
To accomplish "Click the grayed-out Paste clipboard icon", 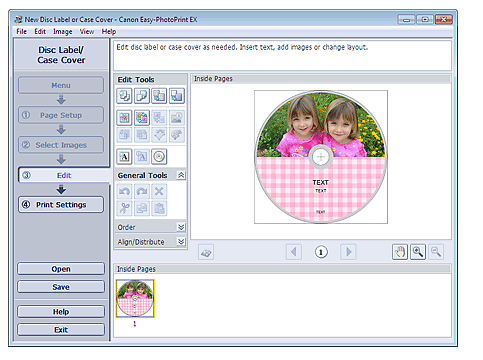I will tap(159, 208).
